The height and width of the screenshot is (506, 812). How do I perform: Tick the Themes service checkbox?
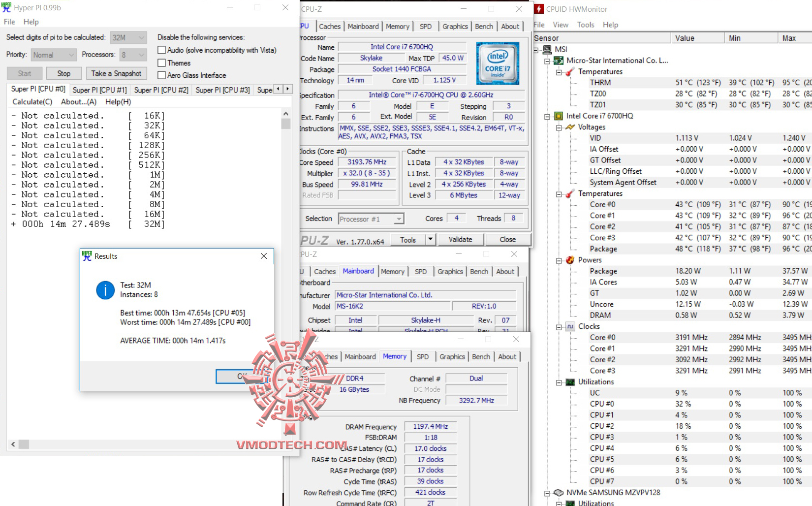(161, 63)
